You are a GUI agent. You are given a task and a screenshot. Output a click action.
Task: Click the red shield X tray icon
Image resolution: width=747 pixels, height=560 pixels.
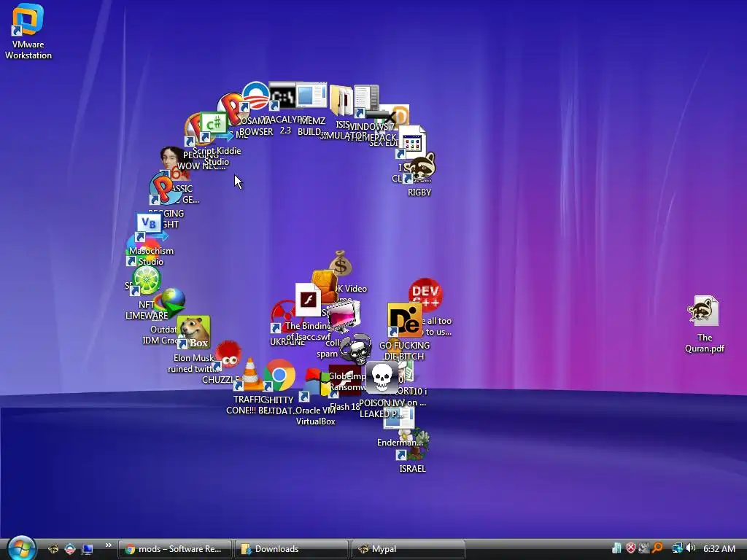631,548
